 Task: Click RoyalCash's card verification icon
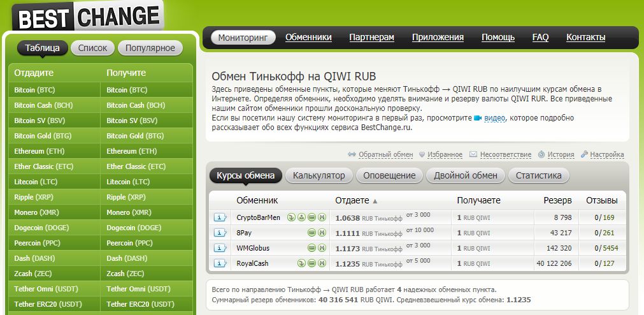(311, 263)
